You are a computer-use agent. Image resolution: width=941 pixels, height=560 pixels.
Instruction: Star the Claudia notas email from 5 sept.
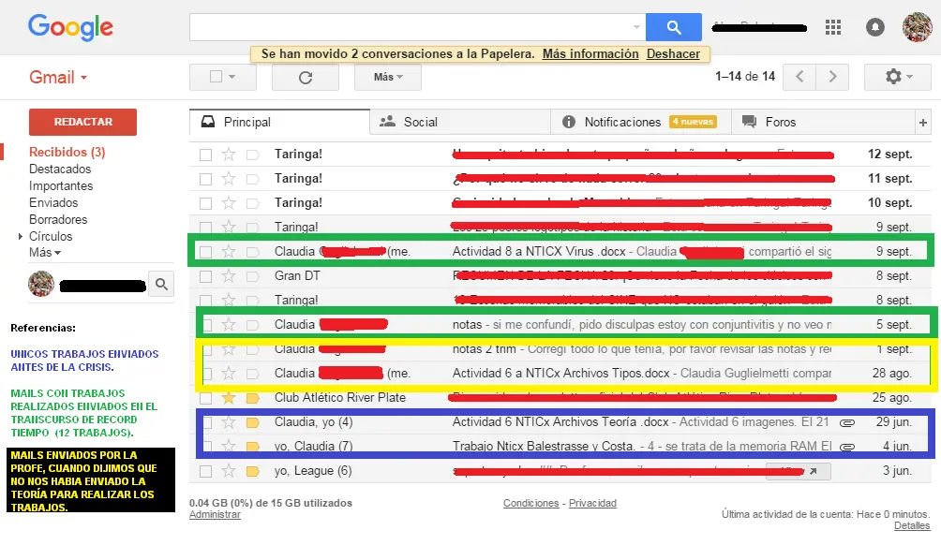(x=229, y=325)
